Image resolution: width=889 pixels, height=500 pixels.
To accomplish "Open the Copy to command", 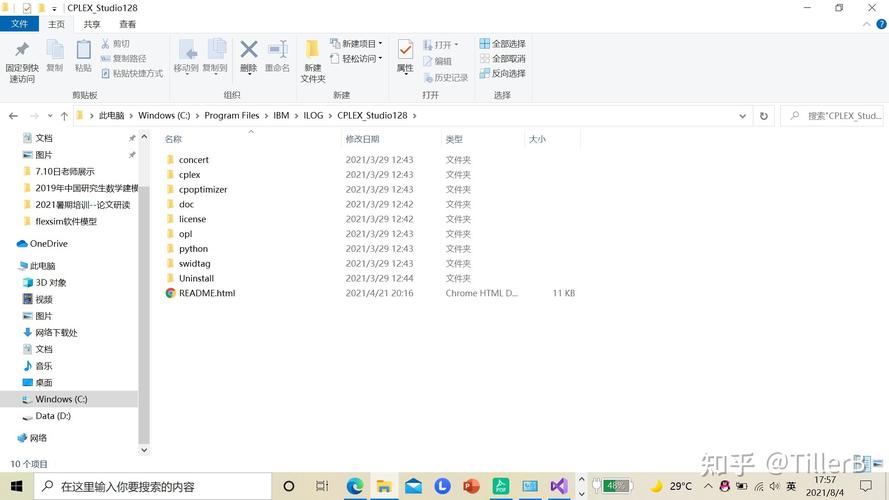I will point(215,57).
